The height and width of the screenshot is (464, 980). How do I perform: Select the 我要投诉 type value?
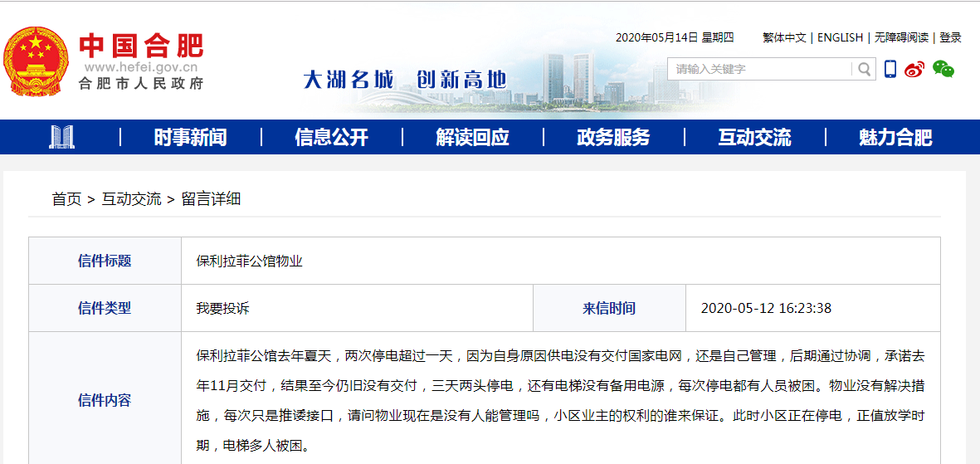[222, 308]
